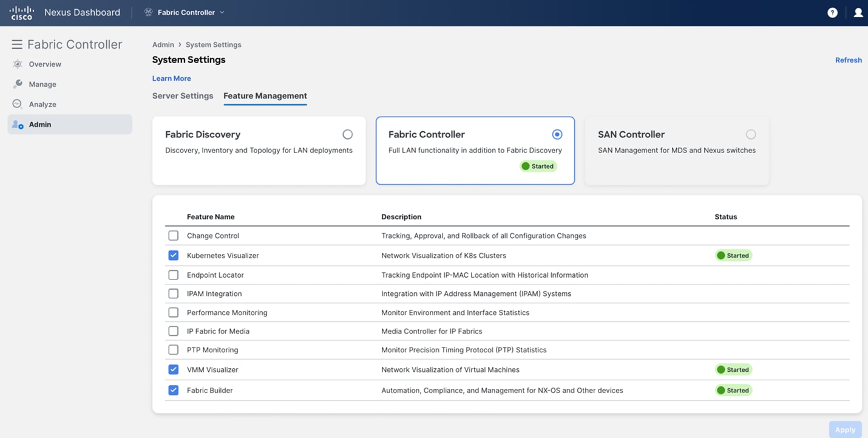The height and width of the screenshot is (438, 868).
Task: Enable the PTP Monitoring checkbox
Action: (174, 350)
